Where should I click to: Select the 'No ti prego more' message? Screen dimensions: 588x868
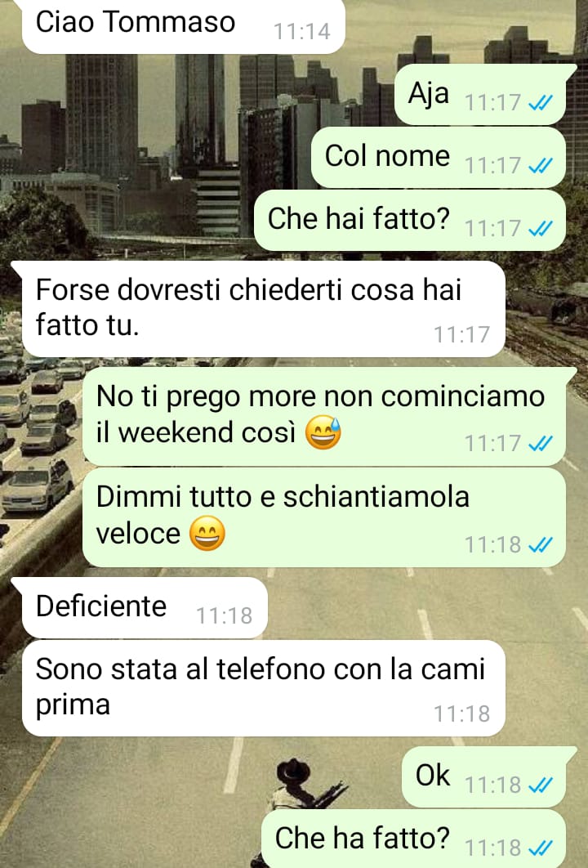tap(324, 416)
